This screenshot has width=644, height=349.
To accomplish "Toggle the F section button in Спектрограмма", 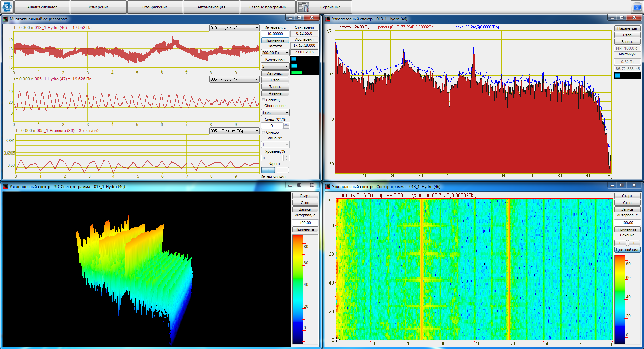I will click(621, 243).
